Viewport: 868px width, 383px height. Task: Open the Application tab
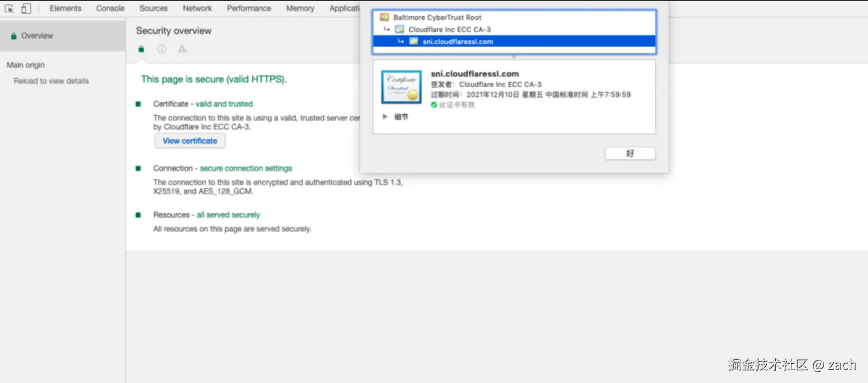coord(344,9)
